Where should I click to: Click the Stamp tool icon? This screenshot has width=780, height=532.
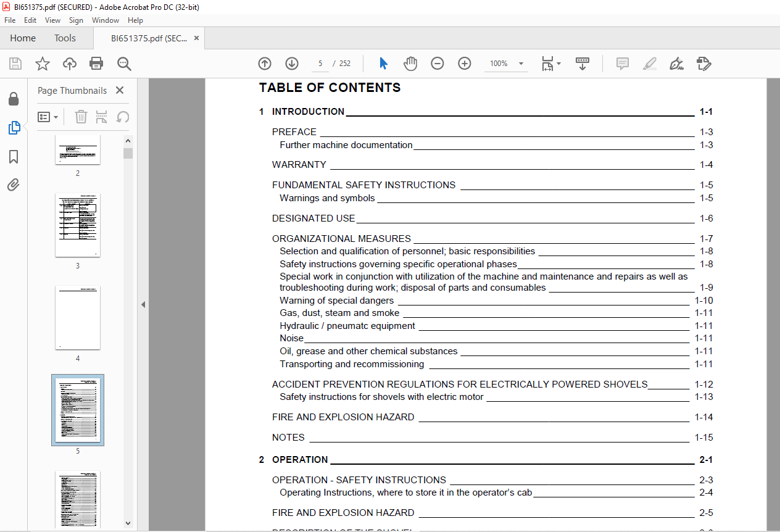(x=703, y=64)
